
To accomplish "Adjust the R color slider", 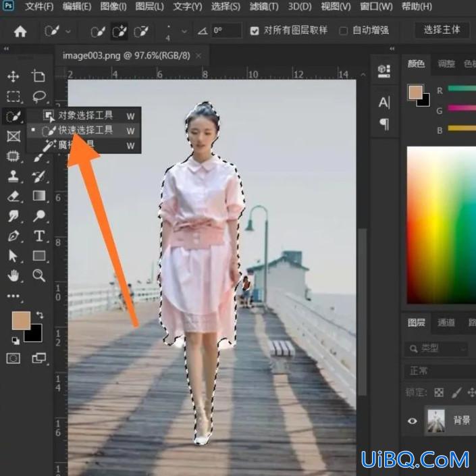I will point(462,88).
